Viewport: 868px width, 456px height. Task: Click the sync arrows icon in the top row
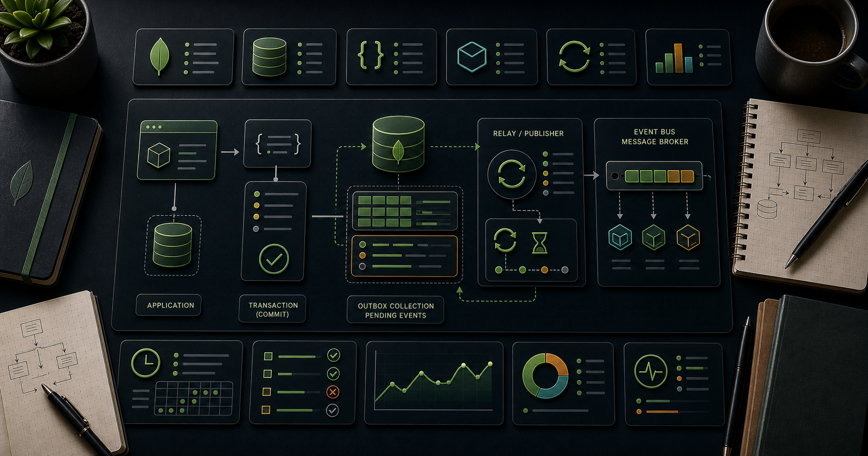(x=574, y=57)
